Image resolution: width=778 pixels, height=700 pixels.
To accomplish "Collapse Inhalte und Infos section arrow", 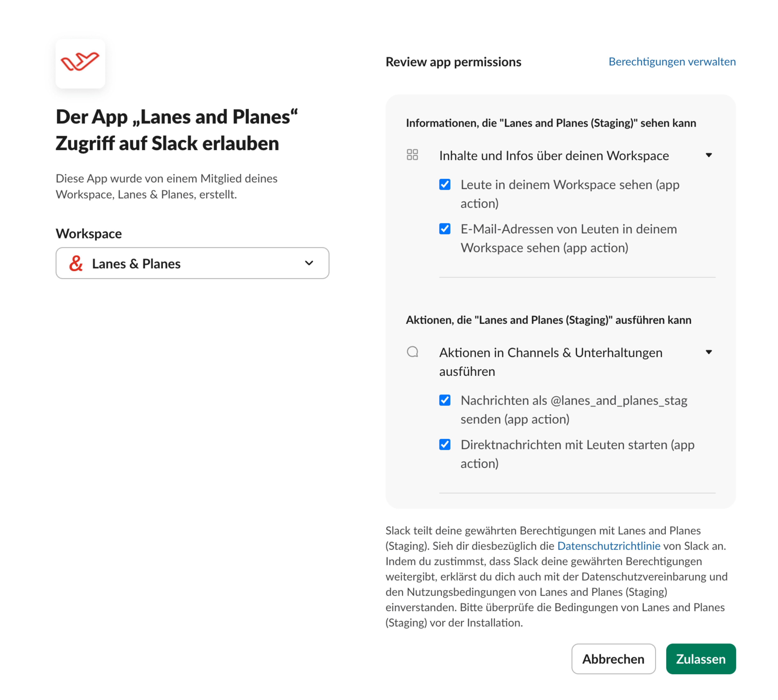I will click(709, 155).
